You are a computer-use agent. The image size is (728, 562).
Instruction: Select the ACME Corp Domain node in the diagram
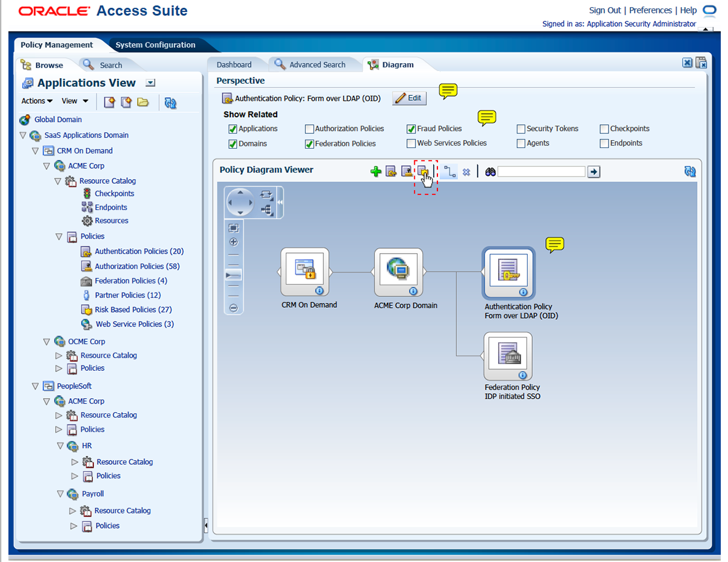point(399,272)
